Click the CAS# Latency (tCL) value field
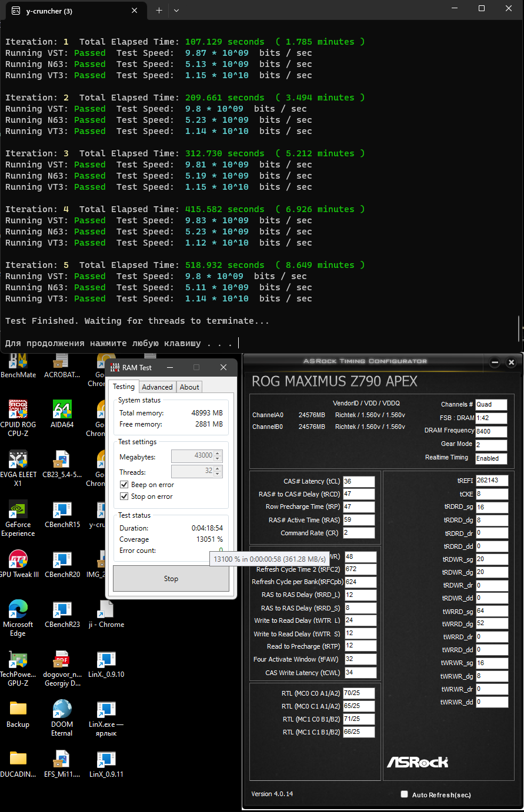 tap(359, 482)
